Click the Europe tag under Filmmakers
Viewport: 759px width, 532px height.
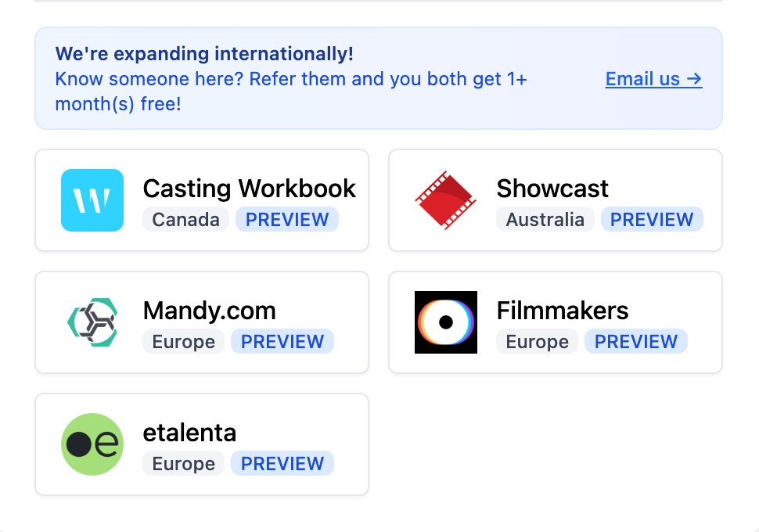click(538, 341)
